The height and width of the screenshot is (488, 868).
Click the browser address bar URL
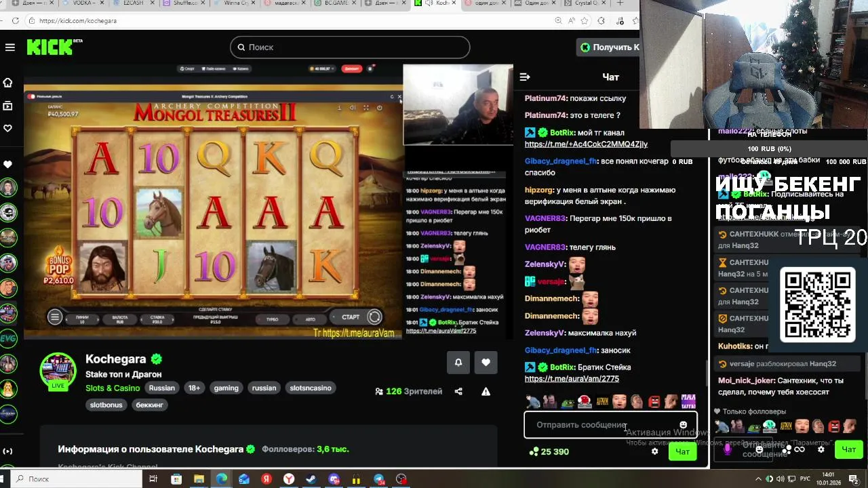click(78, 21)
